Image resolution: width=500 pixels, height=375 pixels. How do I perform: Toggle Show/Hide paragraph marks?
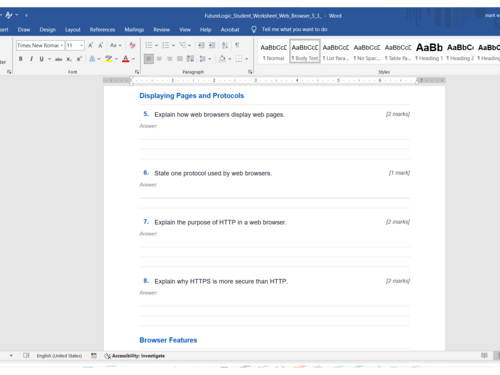coord(237,45)
